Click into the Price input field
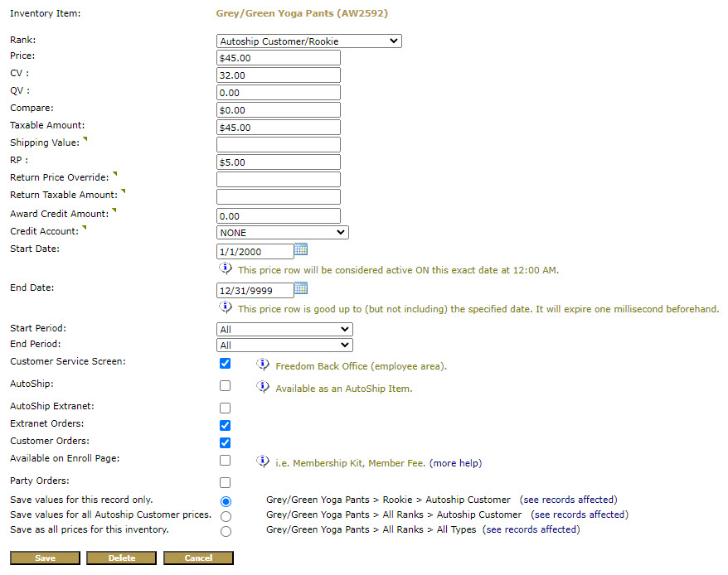 (x=278, y=58)
